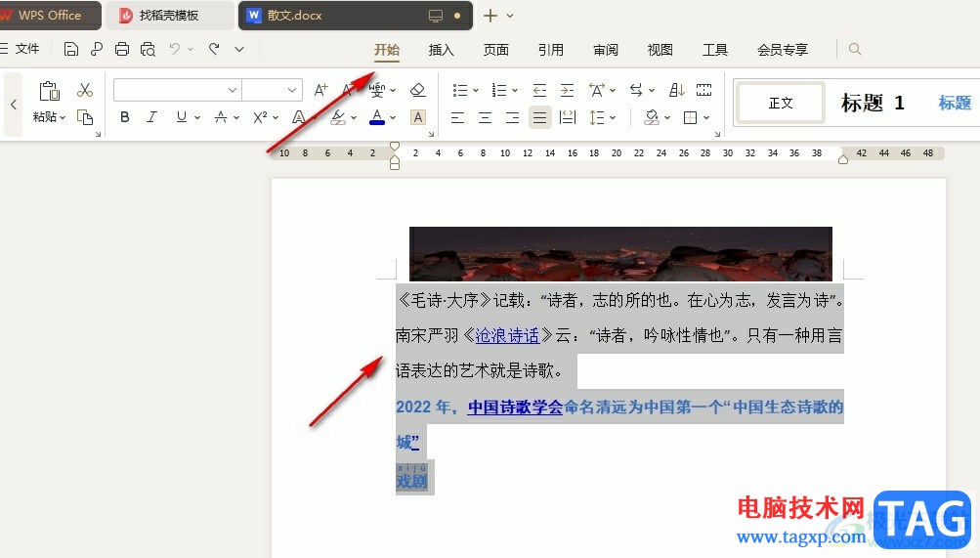
Task: Collapse the ribbon left chevron
Action: click(x=13, y=105)
